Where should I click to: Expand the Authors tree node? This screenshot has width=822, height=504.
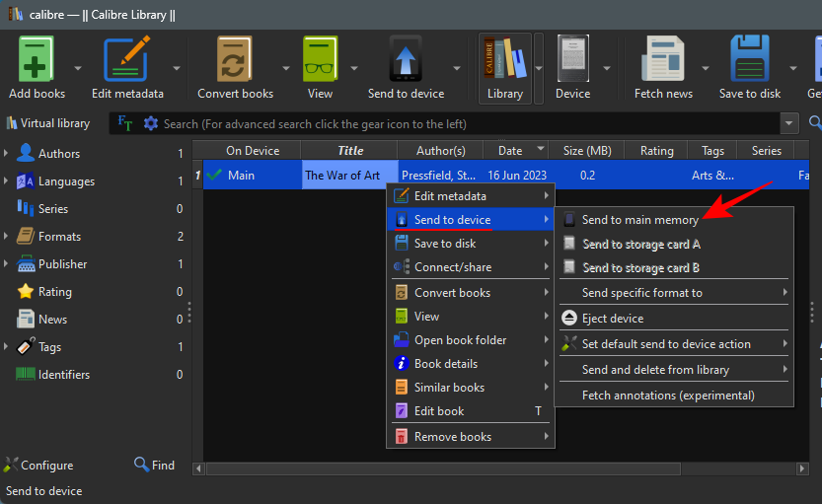[7, 154]
